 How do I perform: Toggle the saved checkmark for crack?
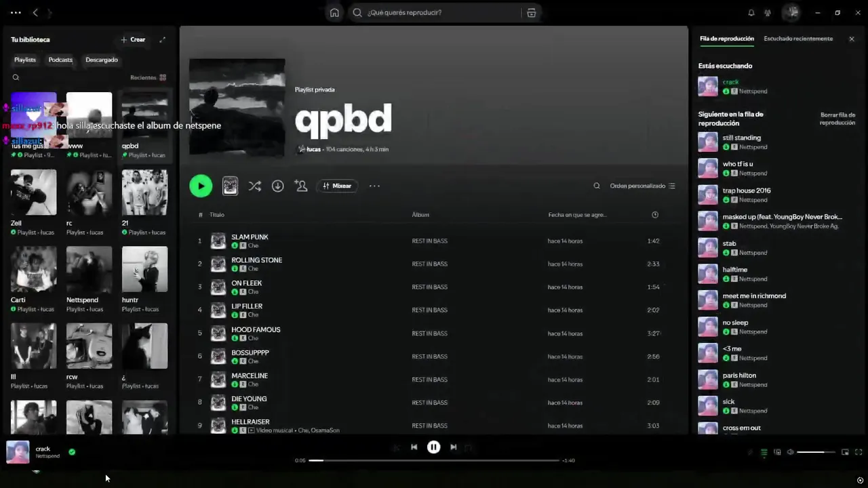pyautogui.click(x=72, y=452)
